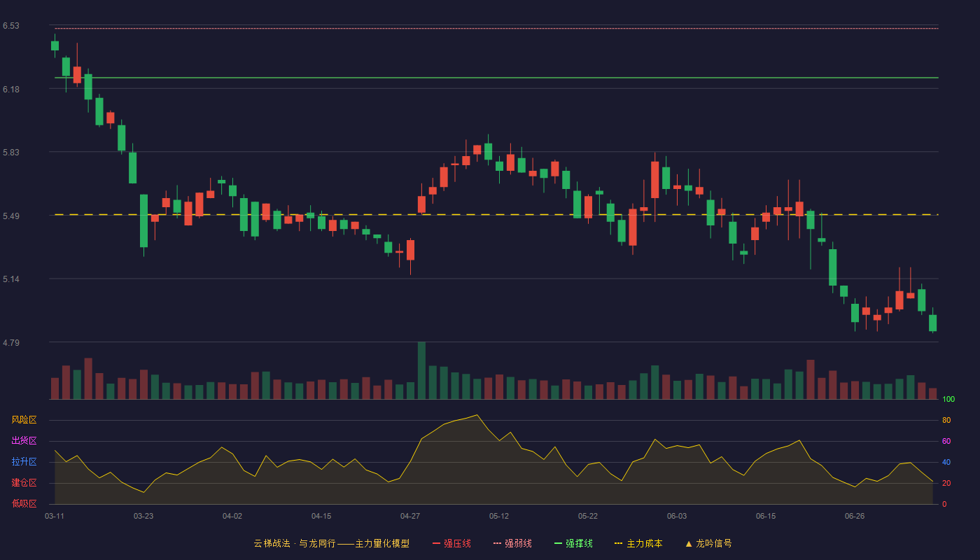Toggle the 主力成本 legend entry
The image size is (980, 560).
pos(638,543)
